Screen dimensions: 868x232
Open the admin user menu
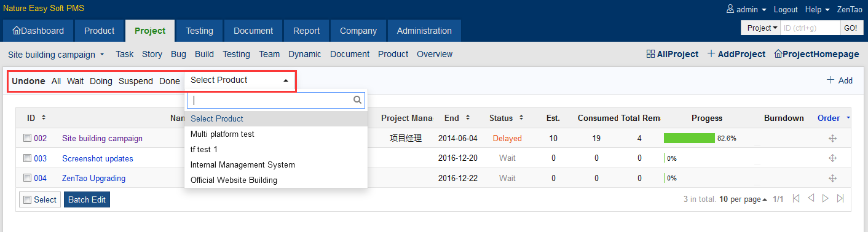point(746,10)
